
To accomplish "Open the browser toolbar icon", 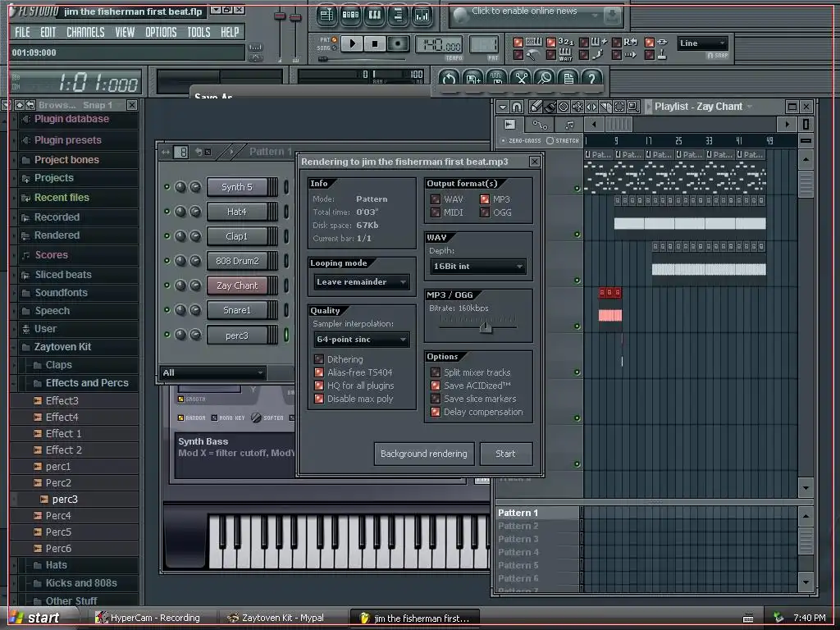I will (x=398, y=16).
